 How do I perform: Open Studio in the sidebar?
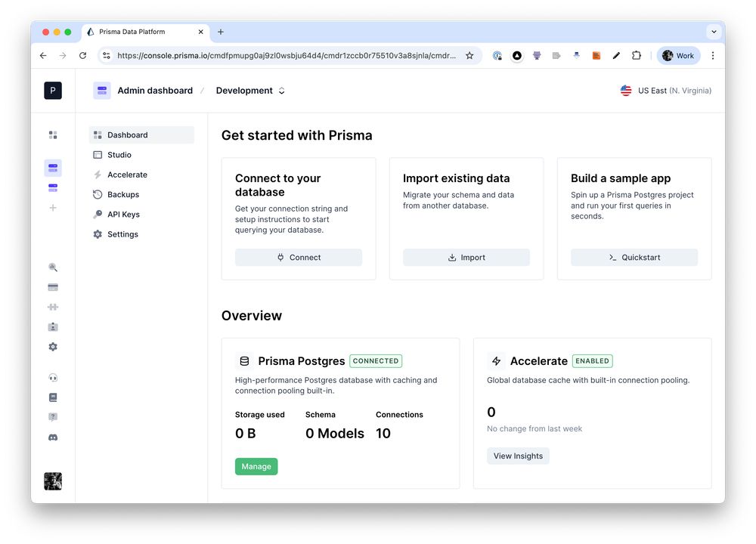(x=142, y=155)
